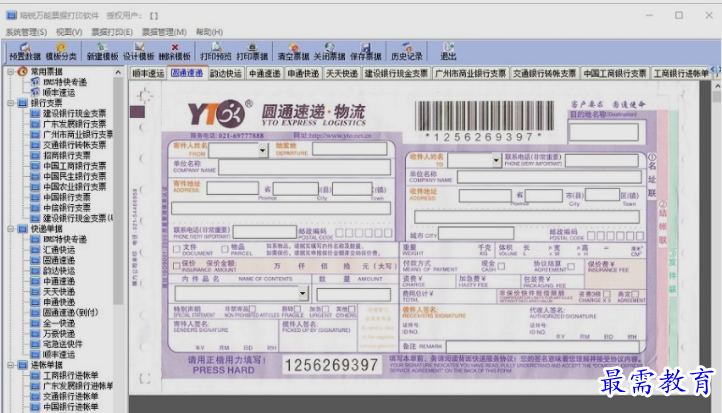
Task: Switch to the 交通银行转帐支票 tab
Action: click(x=544, y=73)
